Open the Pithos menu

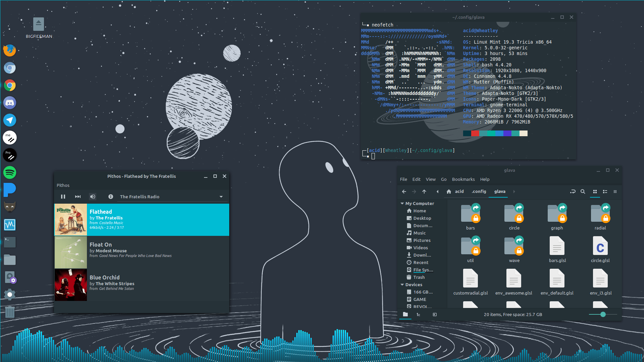tap(63, 185)
